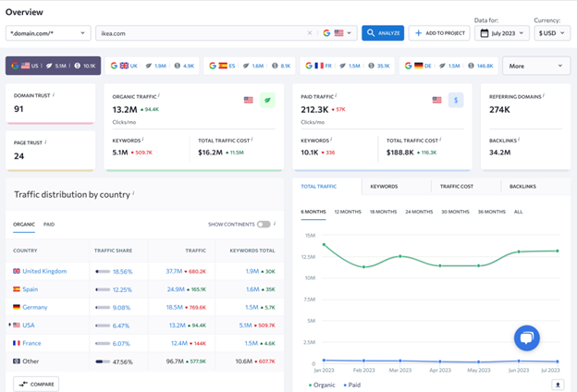The height and width of the screenshot is (392, 577).
Task: Toggle the Show Continents switch
Action: (264, 224)
